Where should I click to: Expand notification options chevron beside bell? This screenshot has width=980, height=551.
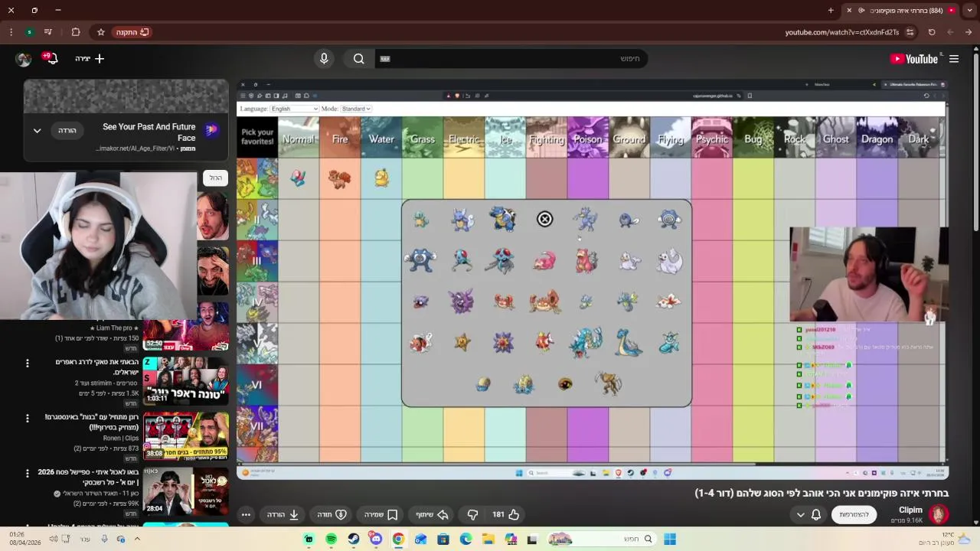[801, 514]
